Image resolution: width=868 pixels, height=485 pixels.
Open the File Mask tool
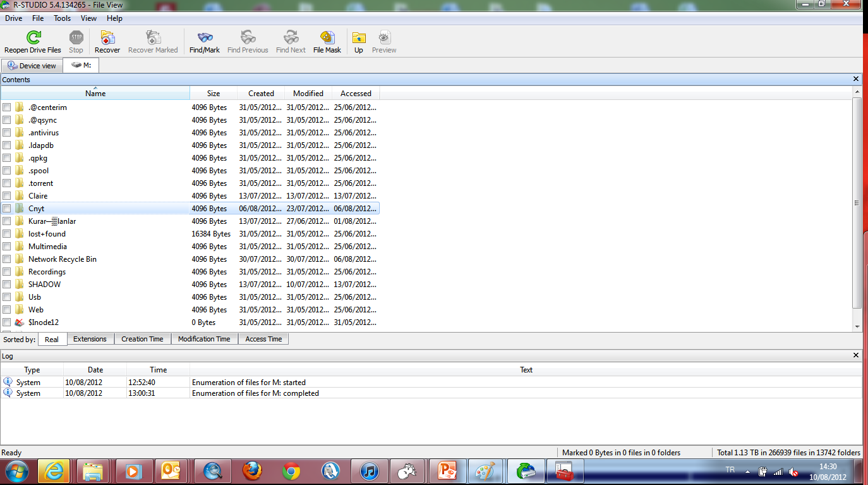(327, 42)
